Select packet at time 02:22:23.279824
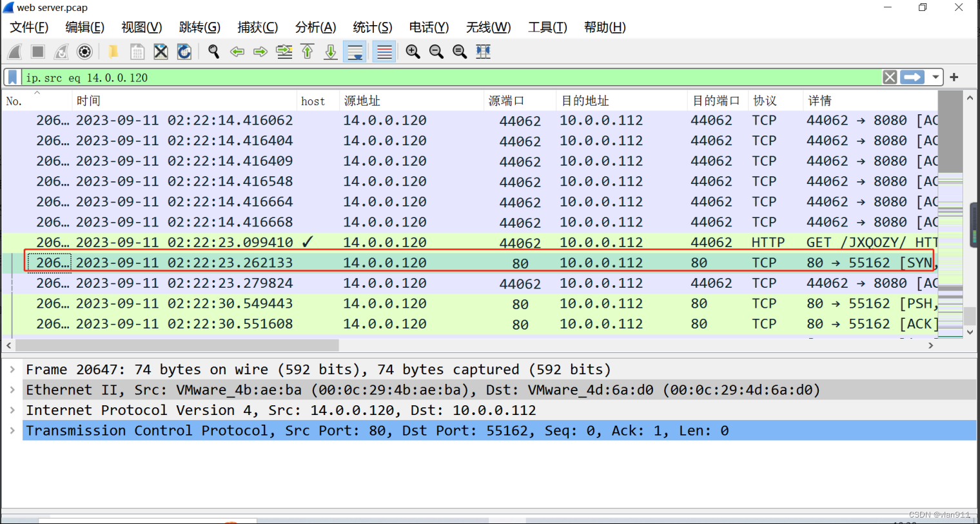Screen dimensions: 980x524 click(x=469, y=283)
